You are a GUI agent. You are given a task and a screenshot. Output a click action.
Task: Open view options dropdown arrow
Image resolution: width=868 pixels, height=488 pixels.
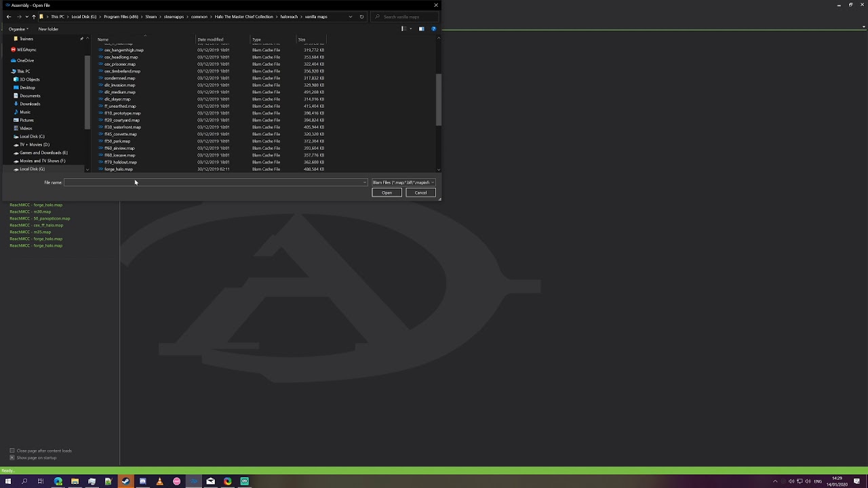[411, 29]
